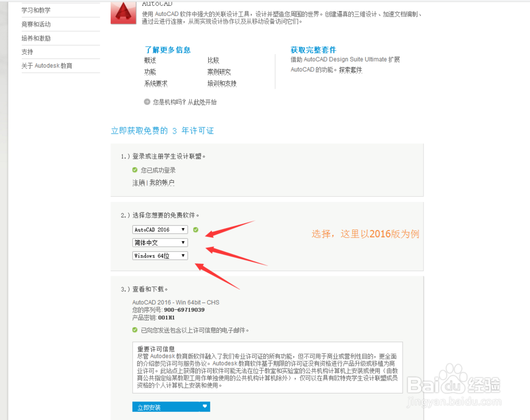Open the 功能 features link
This screenshot has height=420, width=530.
coord(150,72)
